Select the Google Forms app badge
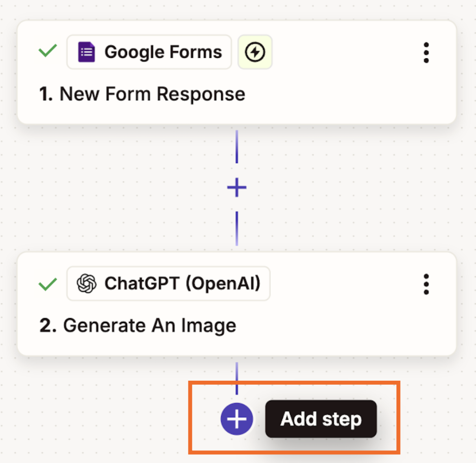The width and height of the screenshot is (476, 463). coord(149,52)
